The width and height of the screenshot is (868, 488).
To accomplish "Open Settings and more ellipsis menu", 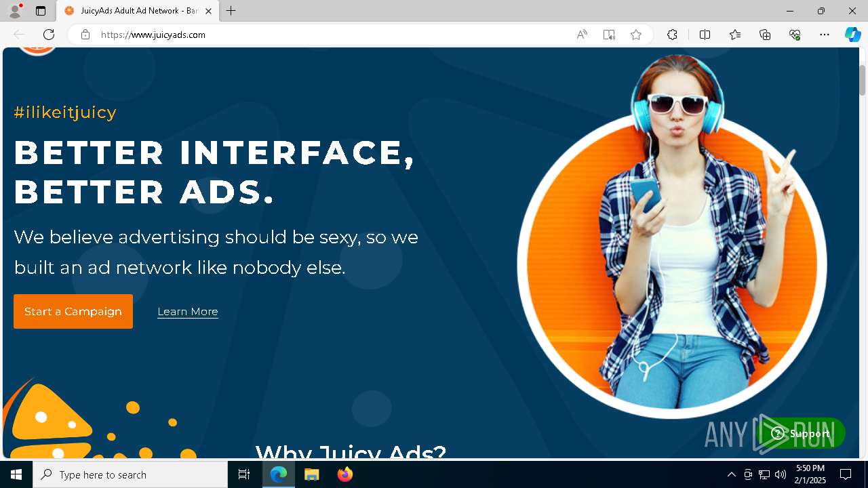I will 825,35.
